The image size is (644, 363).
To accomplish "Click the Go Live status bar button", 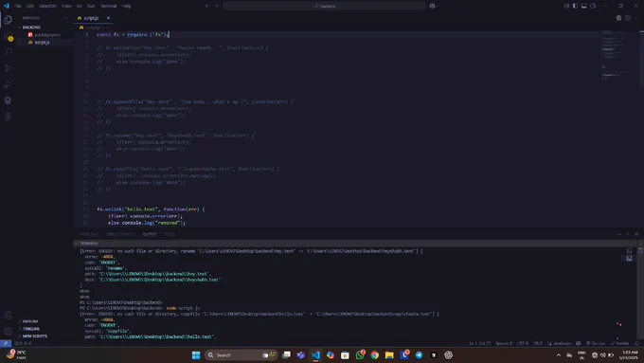I will click(x=596, y=343).
